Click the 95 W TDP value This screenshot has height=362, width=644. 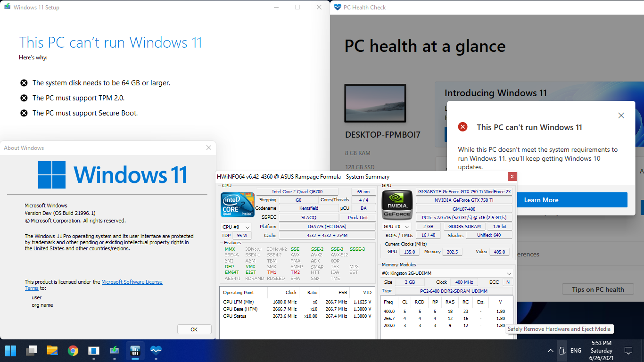[x=242, y=235]
